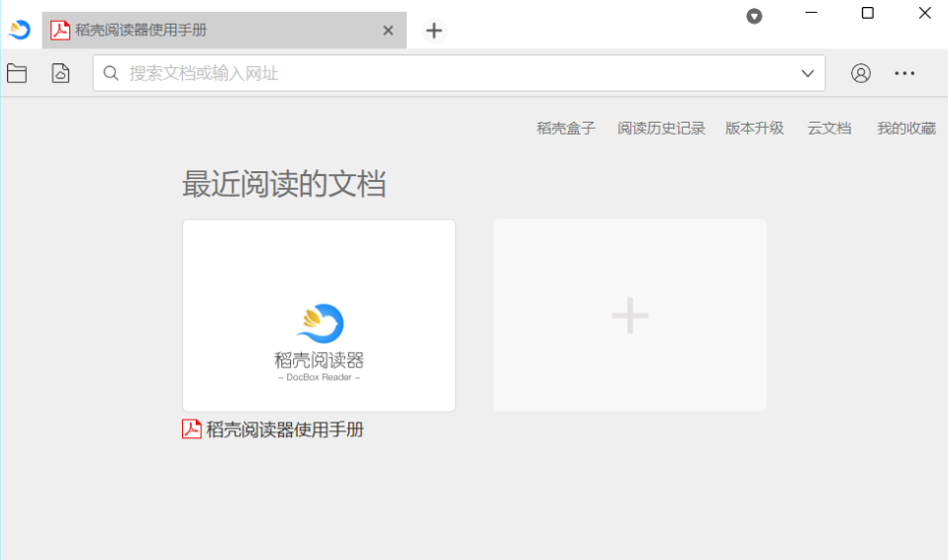Open 阅读历史记录 link
The height and width of the screenshot is (560, 948).
point(661,129)
